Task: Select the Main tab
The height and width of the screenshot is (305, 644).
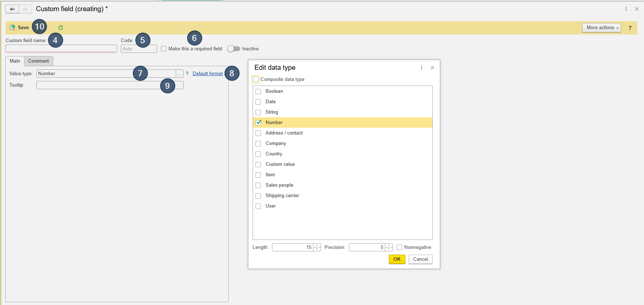Action: tap(15, 61)
